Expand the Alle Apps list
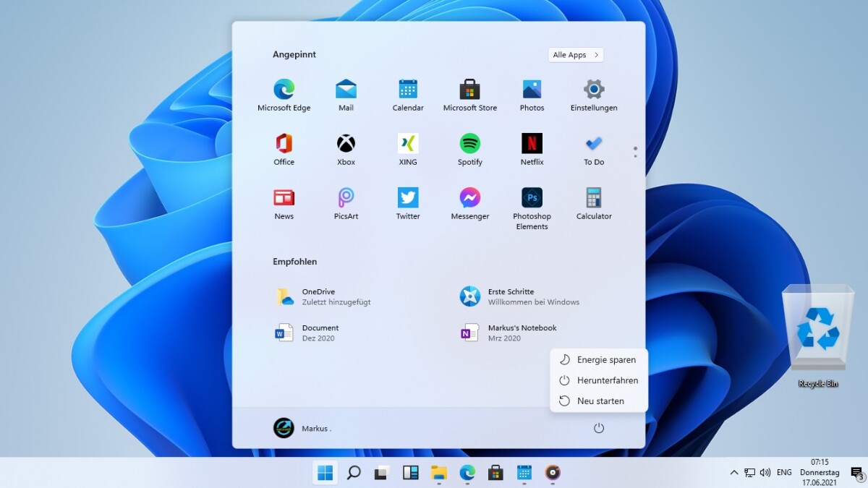Image resolution: width=868 pixels, height=488 pixels. (575, 55)
